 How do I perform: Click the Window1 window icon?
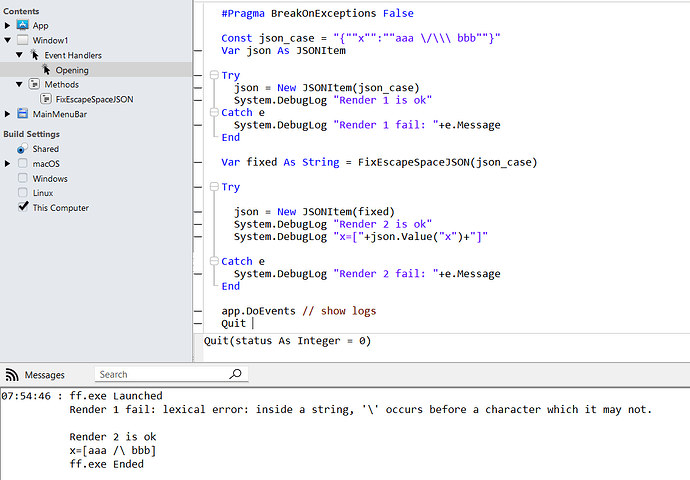22,40
